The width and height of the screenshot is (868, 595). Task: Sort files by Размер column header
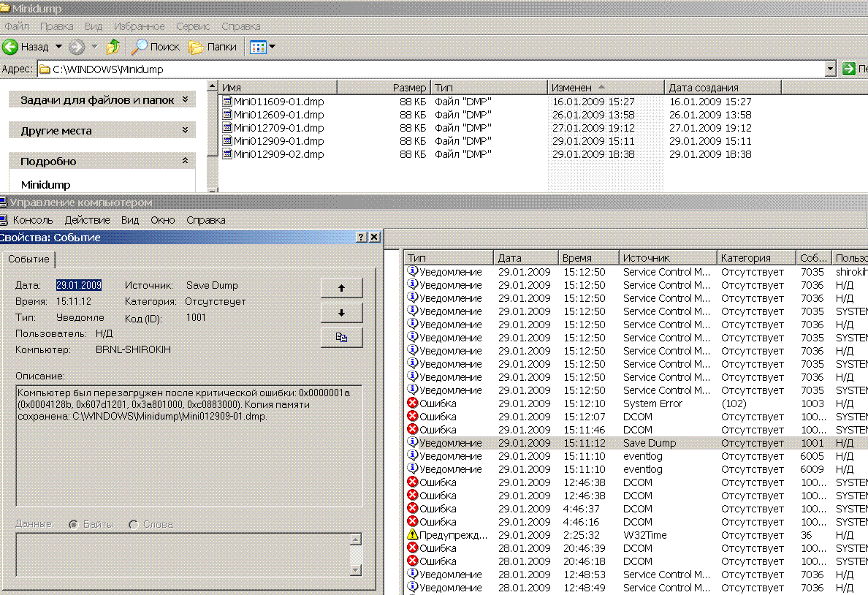(x=383, y=88)
